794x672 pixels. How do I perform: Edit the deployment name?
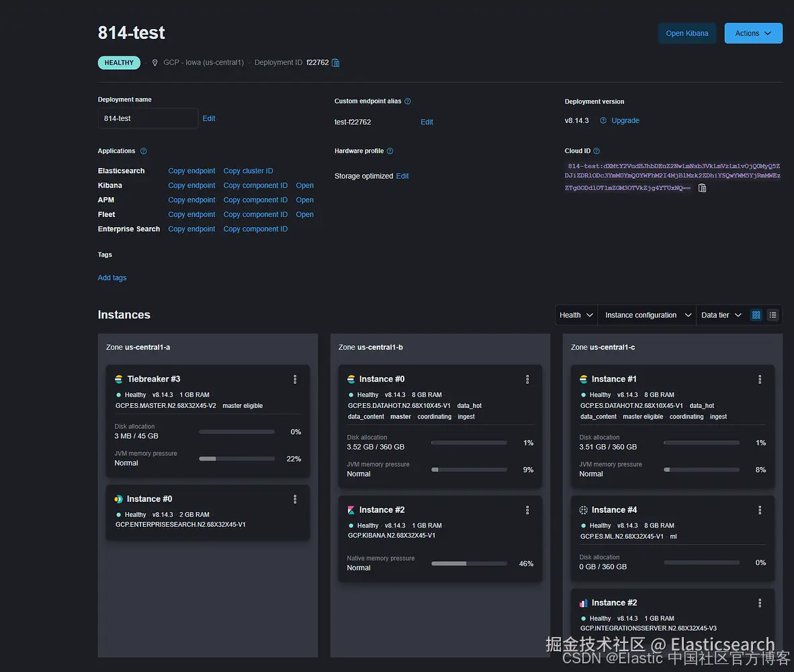[209, 118]
